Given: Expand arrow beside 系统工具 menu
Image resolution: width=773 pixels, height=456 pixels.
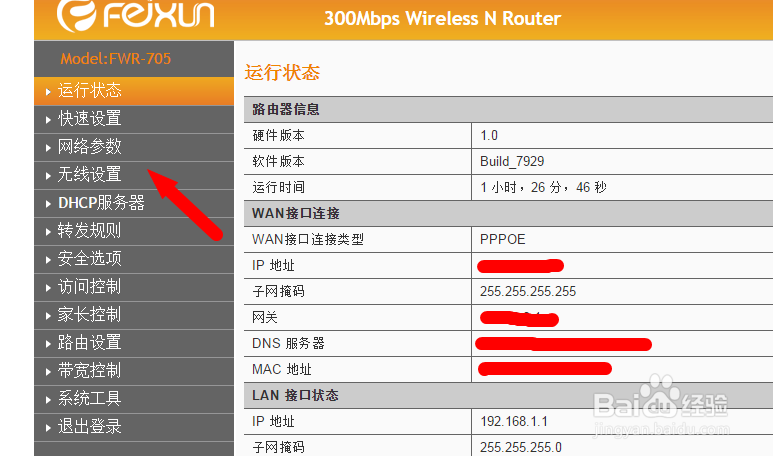Looking at the screenshot, I should coord(48,400).
